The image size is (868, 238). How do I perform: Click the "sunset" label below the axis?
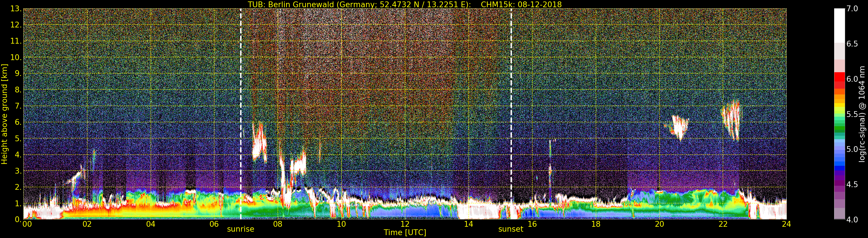coord(511,229)
